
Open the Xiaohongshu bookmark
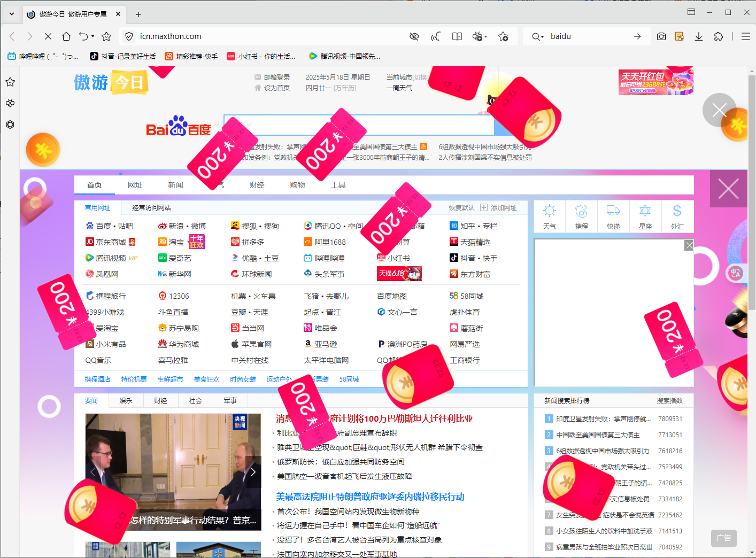point(261,56)
